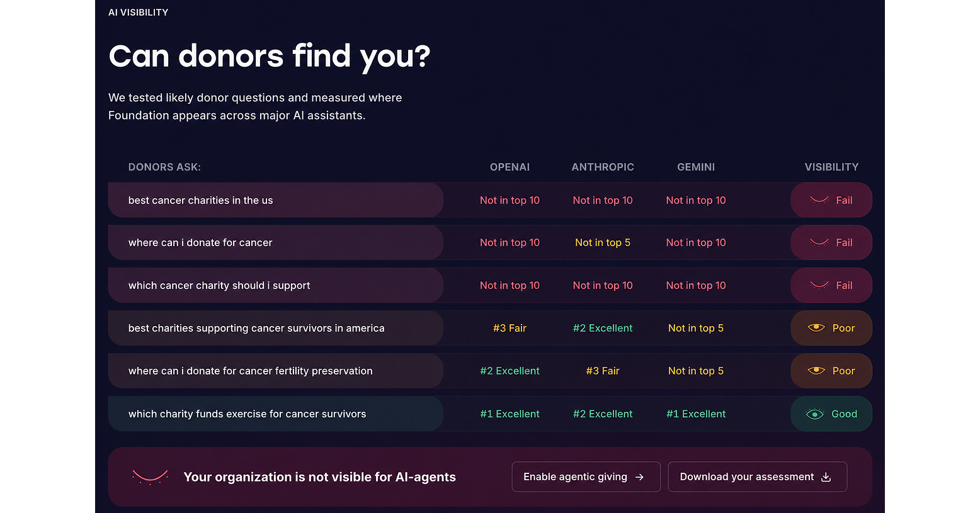Click Gemini 'Not in top 5' for fertility preservation row
The width and height of the screenshot is (980, 513).
click(x=696, y=371)
